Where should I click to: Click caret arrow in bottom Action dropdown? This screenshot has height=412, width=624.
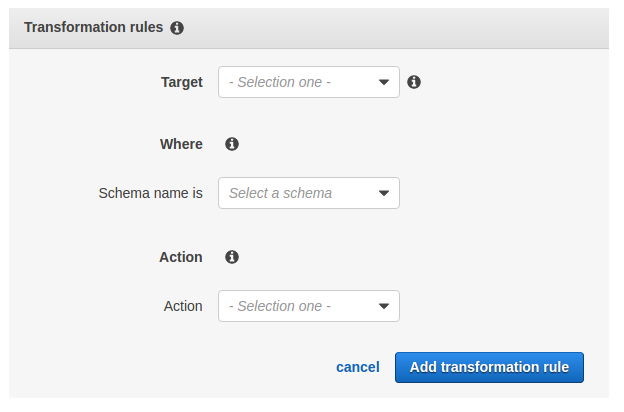384,307
